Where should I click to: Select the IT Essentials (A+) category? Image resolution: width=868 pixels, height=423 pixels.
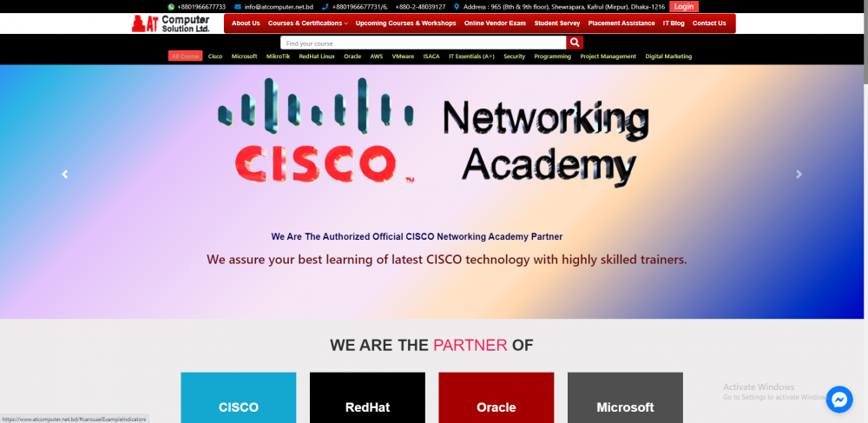pyautogui.click(x=471, y=56)
